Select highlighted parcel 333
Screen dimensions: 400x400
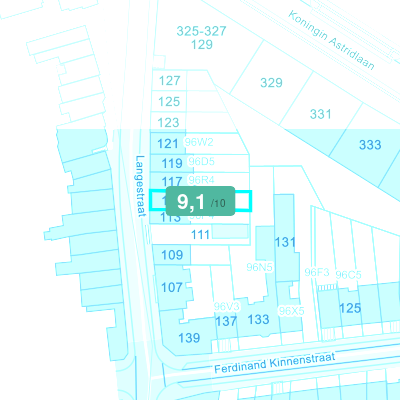coord(370,145)
